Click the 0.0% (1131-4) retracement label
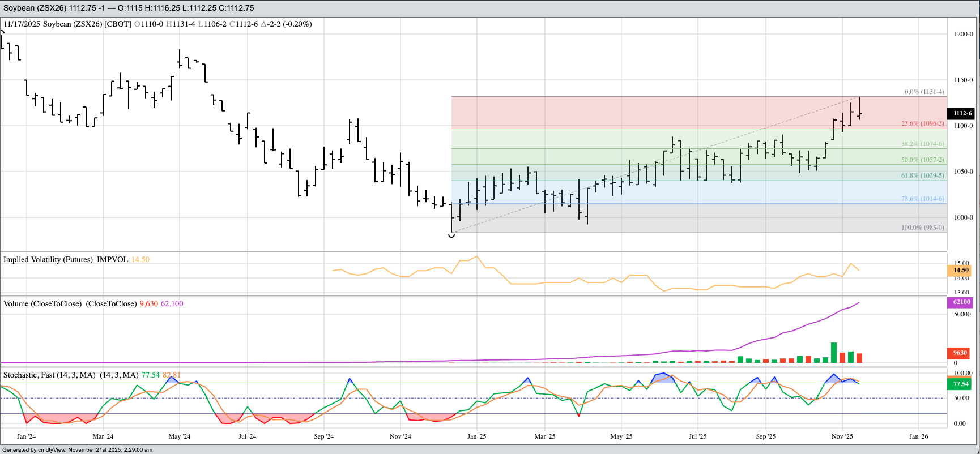 pyautogui.click(x=924, y=92)
